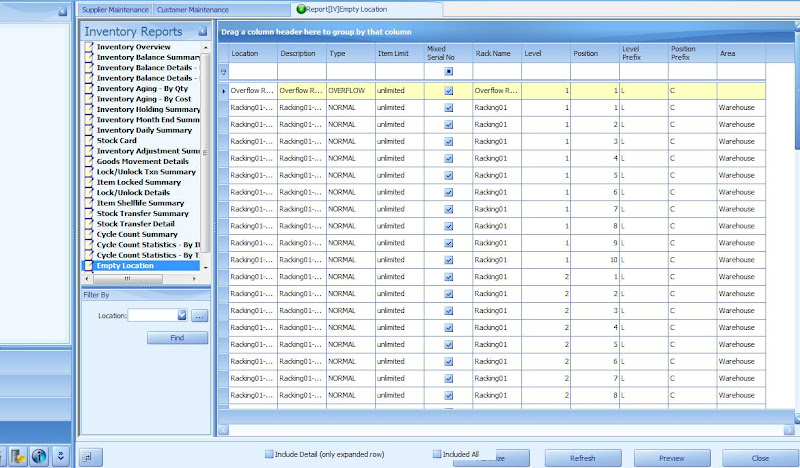Click the green icon on Empty Location tab

tap(300, 8)
